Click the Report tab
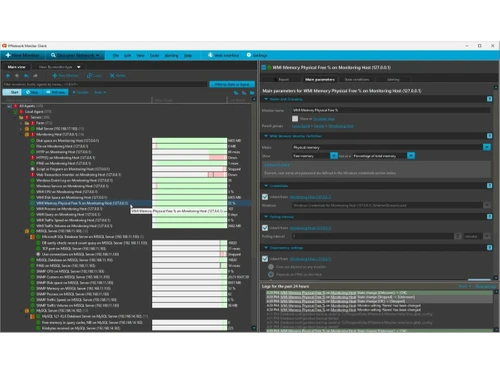 (281, 79)
